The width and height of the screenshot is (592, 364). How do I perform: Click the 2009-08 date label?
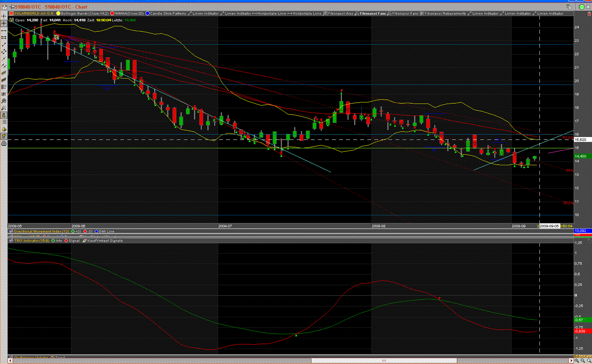click(379, 226)
